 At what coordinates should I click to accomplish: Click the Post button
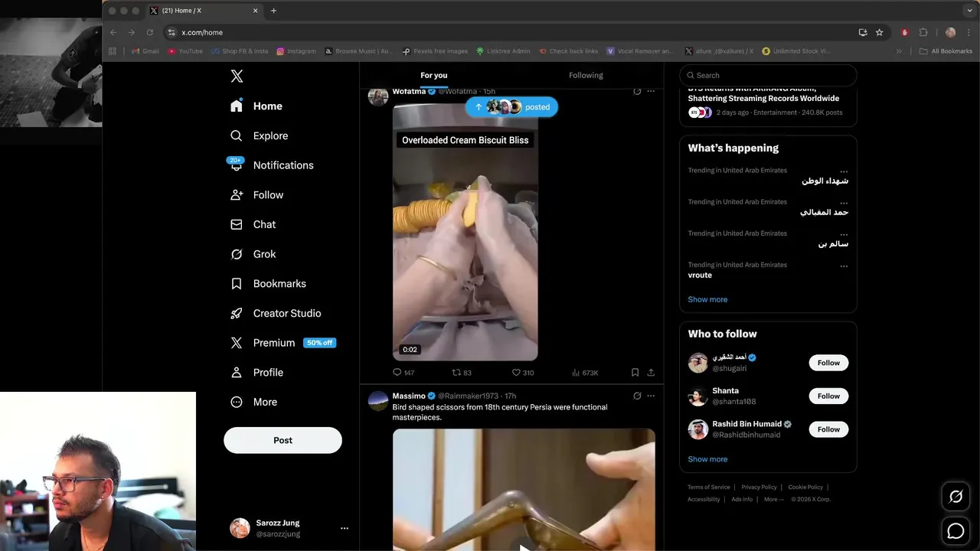click(283, 440)
